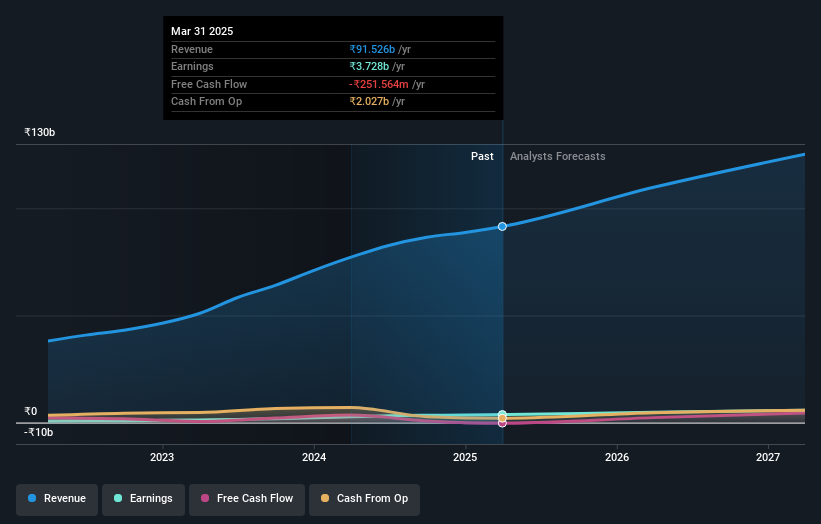
Task: Click the 2026 x-axis label
Action: pyautogui.click(x=617, y=458)
